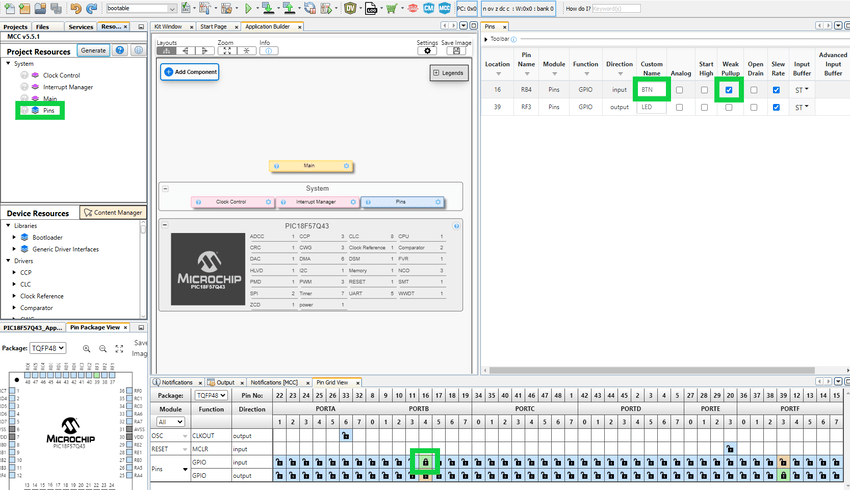
Task: Click the MCC icon in the main toolbar
Action: [x=442, y=8]
